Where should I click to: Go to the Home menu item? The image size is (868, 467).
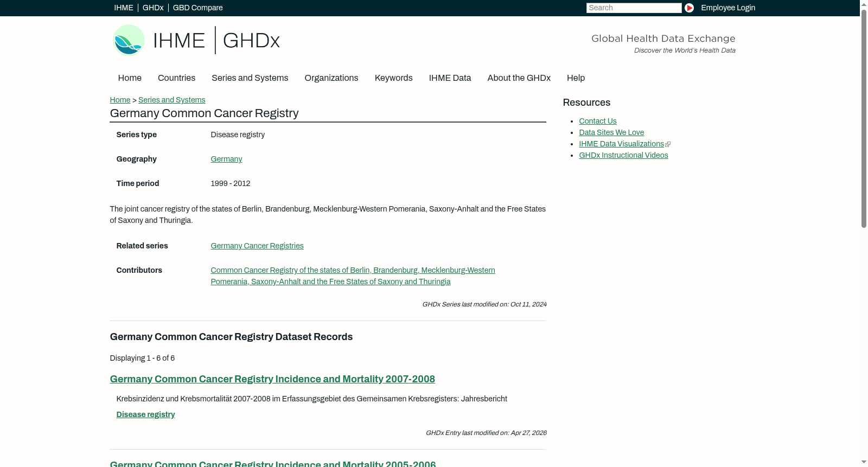[x=130, y=78]
